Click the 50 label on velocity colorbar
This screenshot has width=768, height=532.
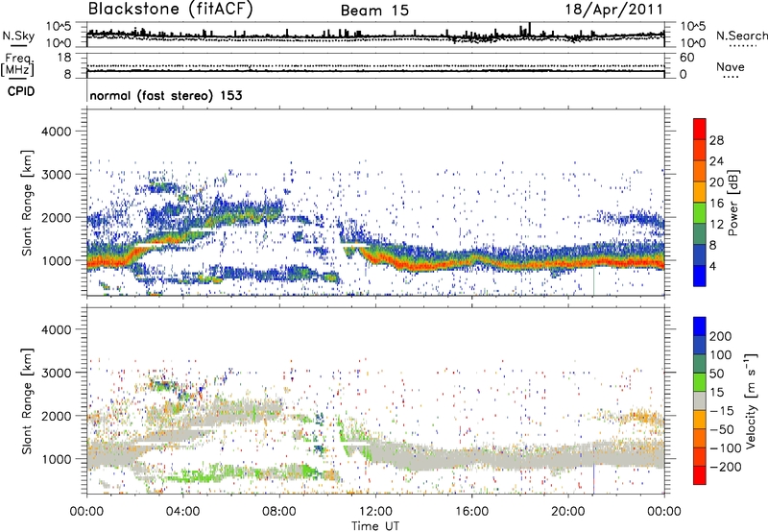pyautogui.click(x=716, y=374)
